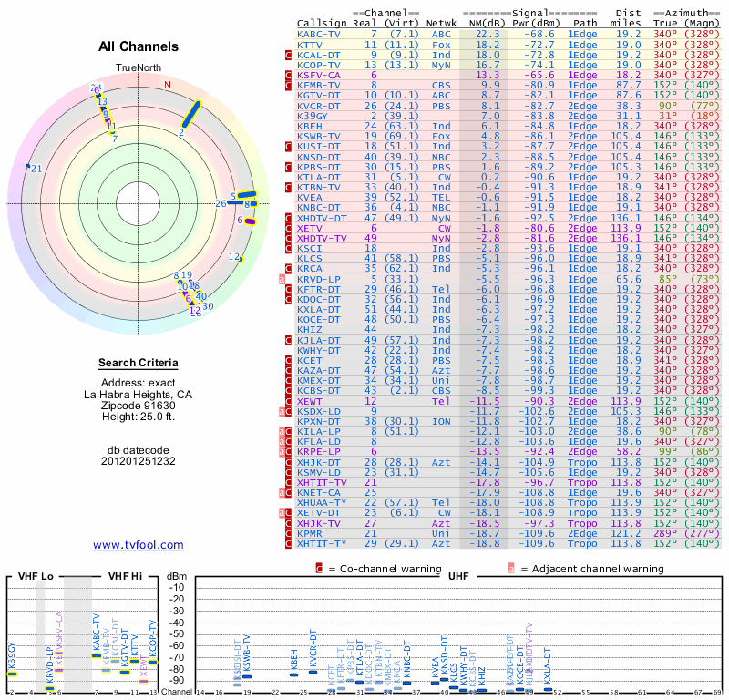Select the KABC-TV callsign row

pos(508,35)
